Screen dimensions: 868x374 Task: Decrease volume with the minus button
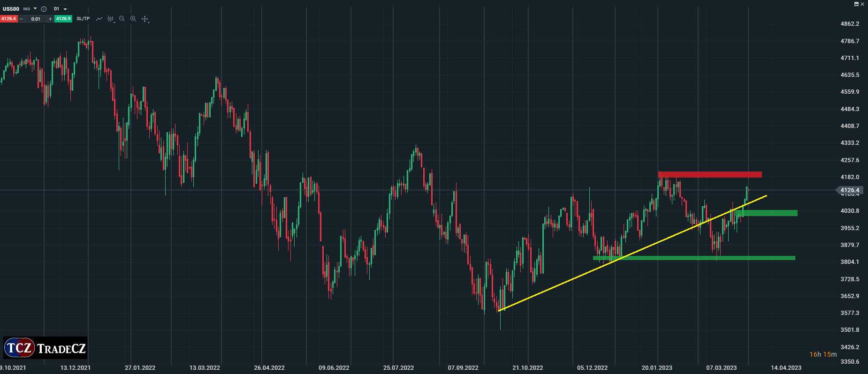[22, 19]
